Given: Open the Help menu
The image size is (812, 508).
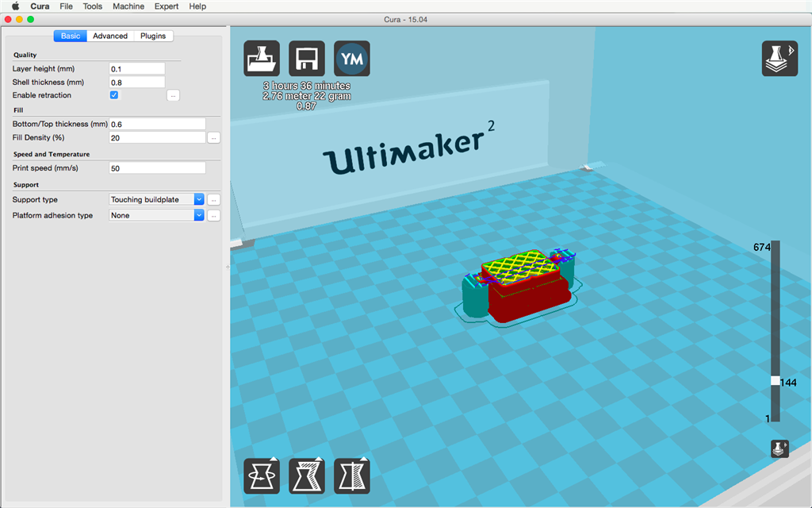Looking at the screenshot, I should tap(197, 6).
